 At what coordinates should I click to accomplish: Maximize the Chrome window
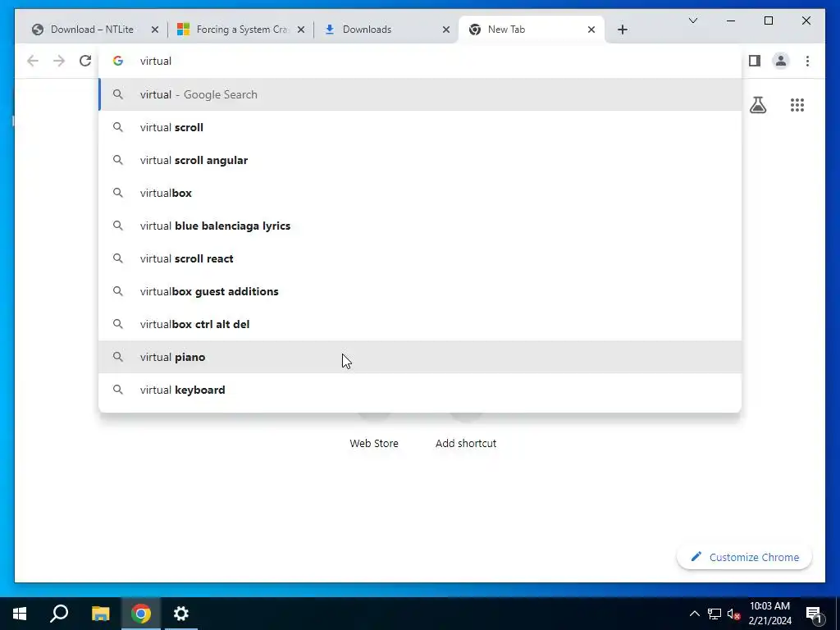coord(768,21)
